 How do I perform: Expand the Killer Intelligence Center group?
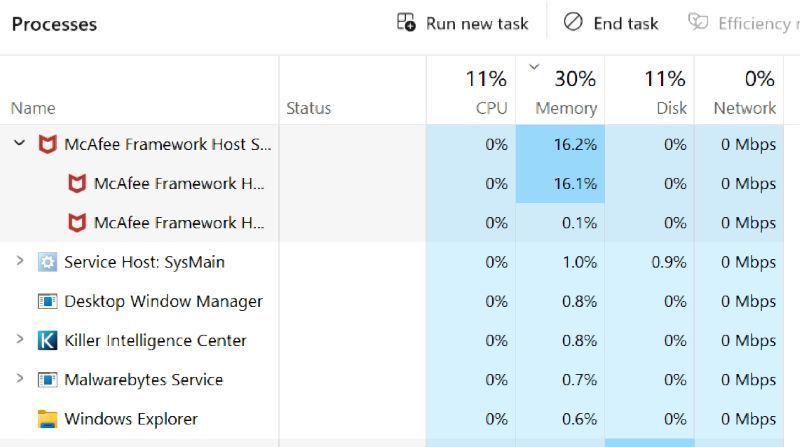point(19,341)
